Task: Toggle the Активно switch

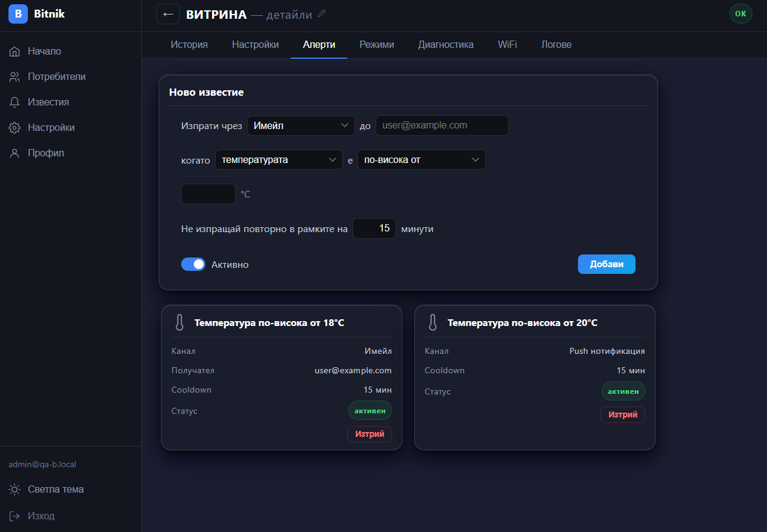Action: click(193, 264)
